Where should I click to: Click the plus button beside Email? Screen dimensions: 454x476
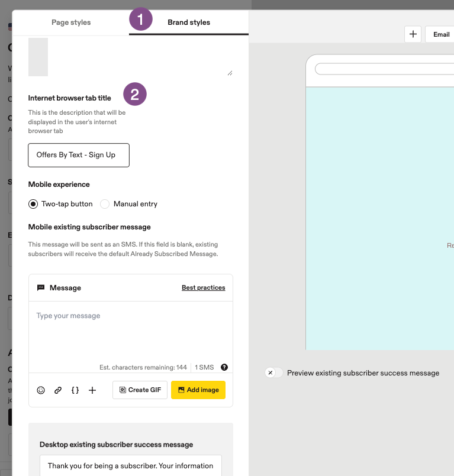(x=413, y=34)
